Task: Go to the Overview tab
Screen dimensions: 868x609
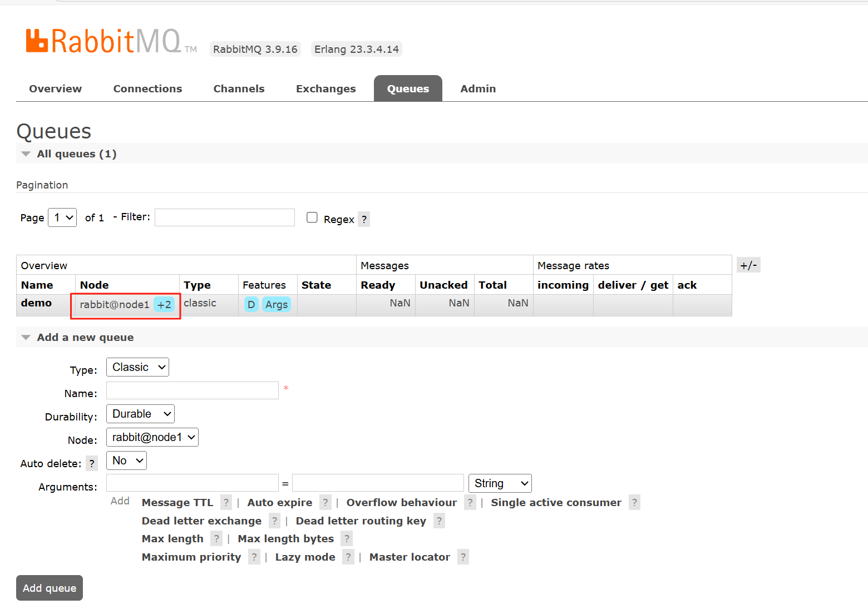Action: tap(56, 88)
